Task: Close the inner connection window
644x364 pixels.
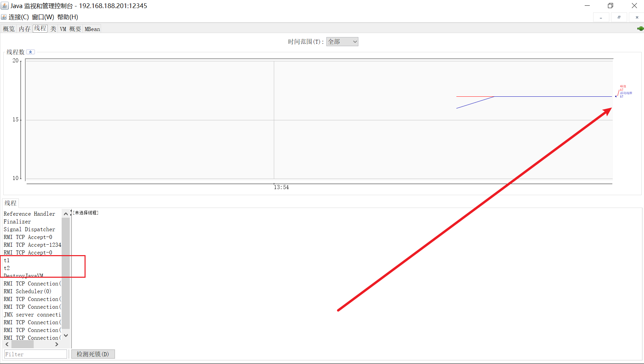Action: (637, 17)
